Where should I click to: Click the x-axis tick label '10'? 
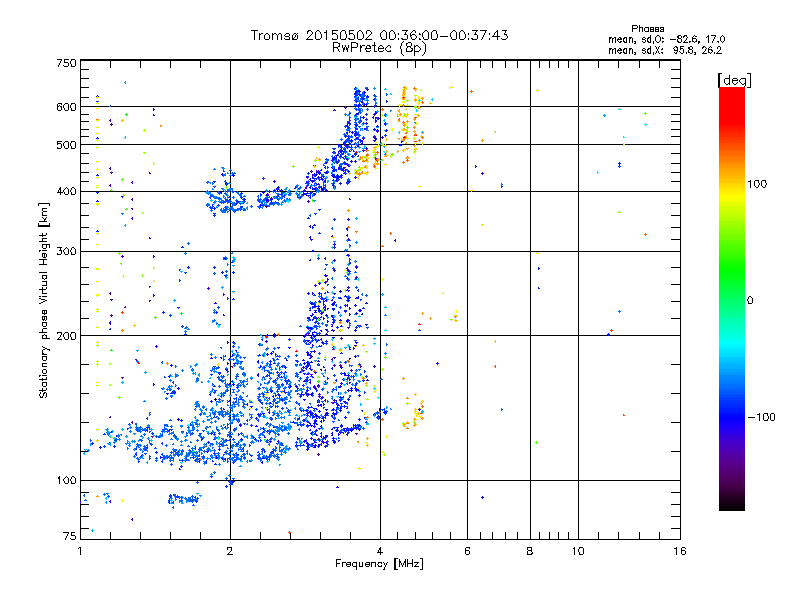(x=578, y=551)
